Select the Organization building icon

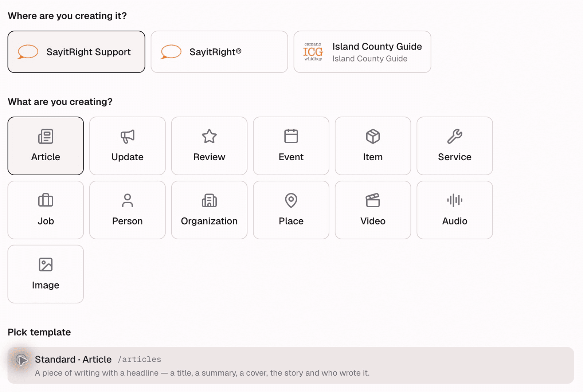pyautogui.click(x=209, y=200)
